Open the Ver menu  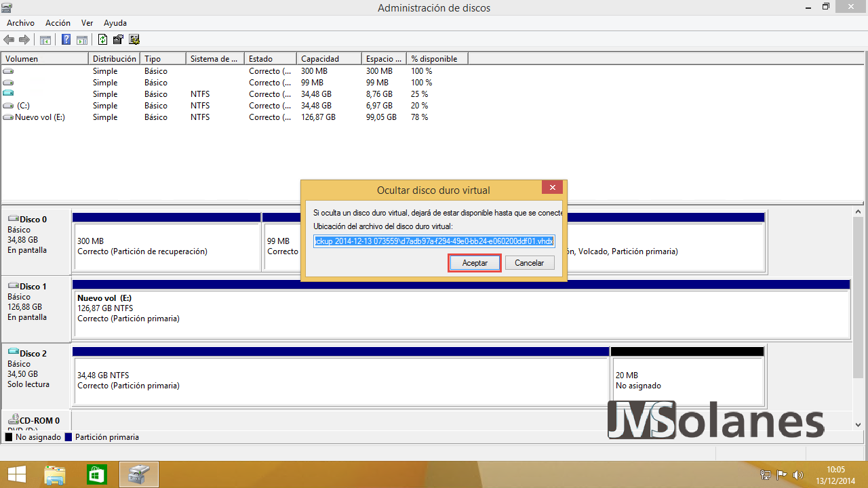tap(87, 23)
